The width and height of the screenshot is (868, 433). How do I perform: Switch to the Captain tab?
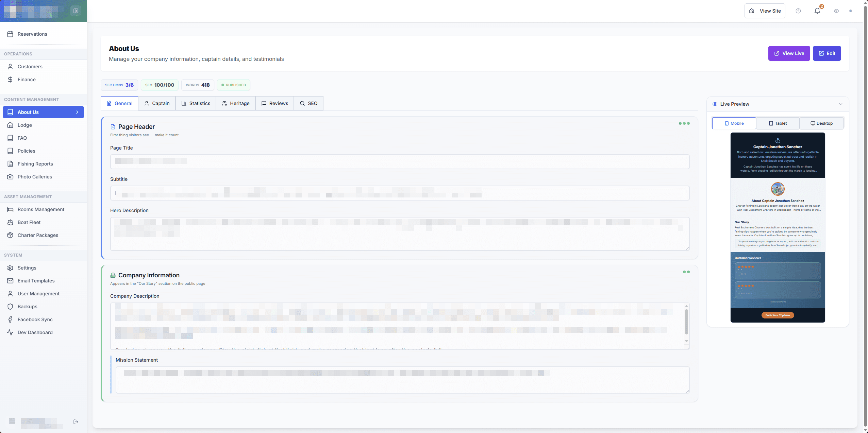(x=156, y=103)
